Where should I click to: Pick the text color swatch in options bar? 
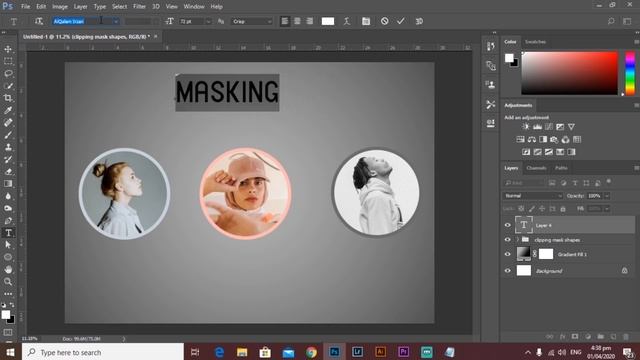click(328, 21)
